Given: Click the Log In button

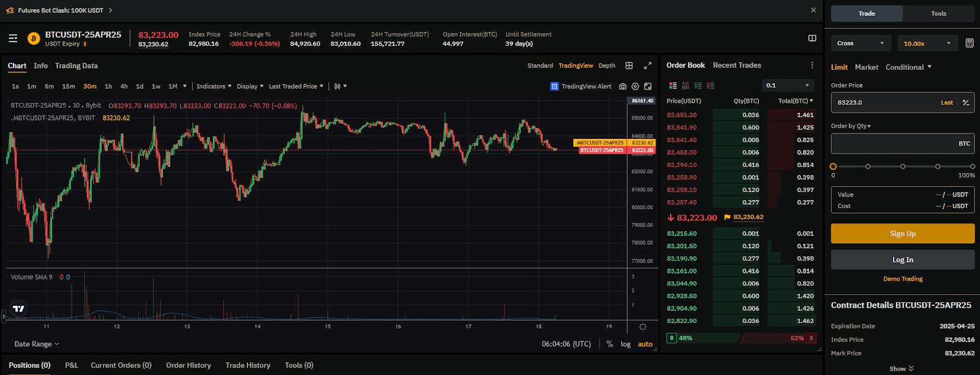Looking at the screenshot, I should click(903, 260).
